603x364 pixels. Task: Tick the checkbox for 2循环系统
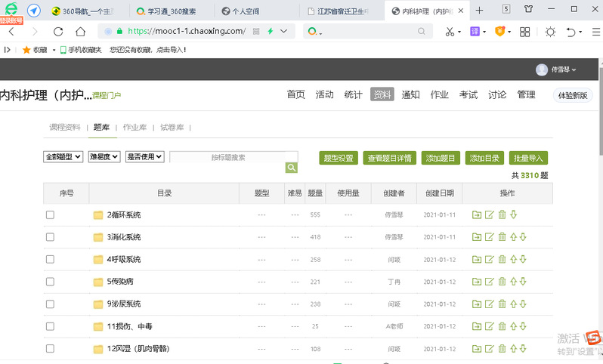click(x=51, y=215)
